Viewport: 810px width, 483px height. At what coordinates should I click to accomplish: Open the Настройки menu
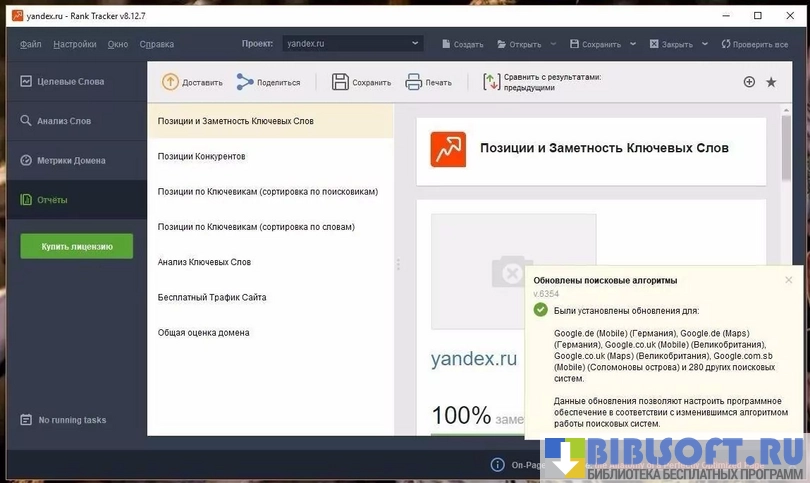(75, 44)
